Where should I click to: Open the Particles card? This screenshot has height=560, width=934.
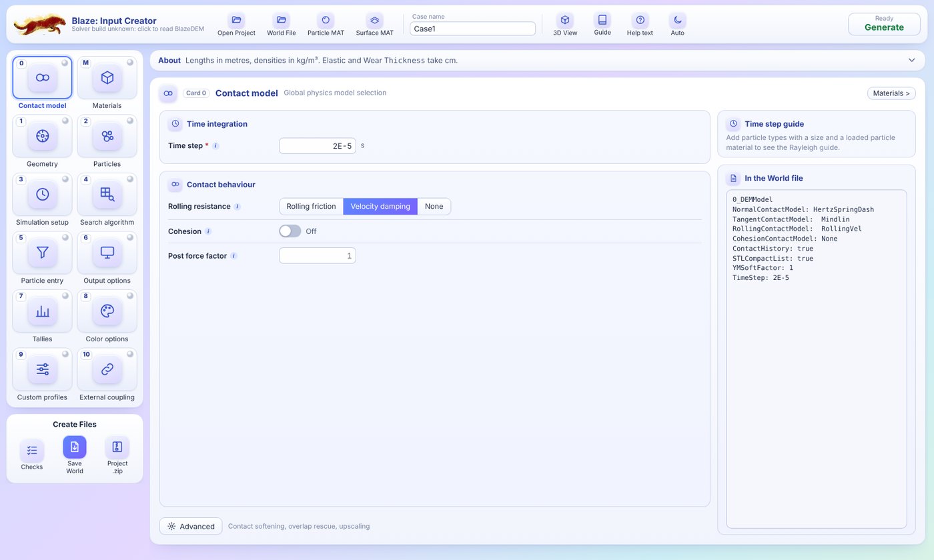coord(107,136)
